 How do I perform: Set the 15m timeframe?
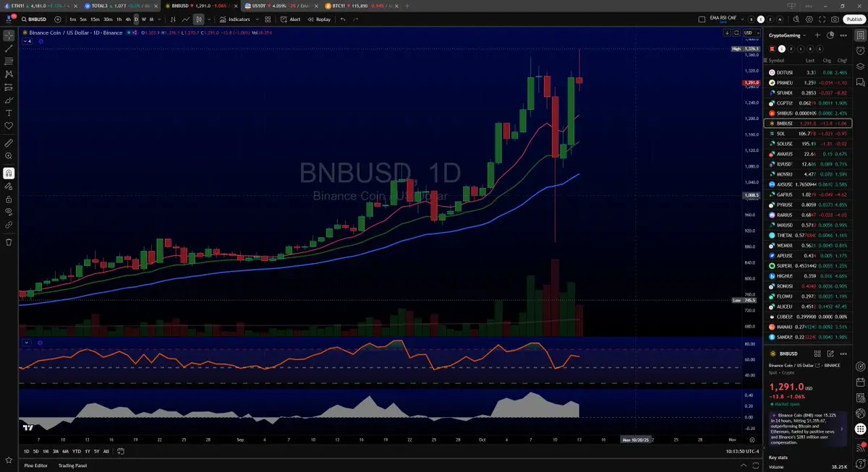[x=95, y=20]
